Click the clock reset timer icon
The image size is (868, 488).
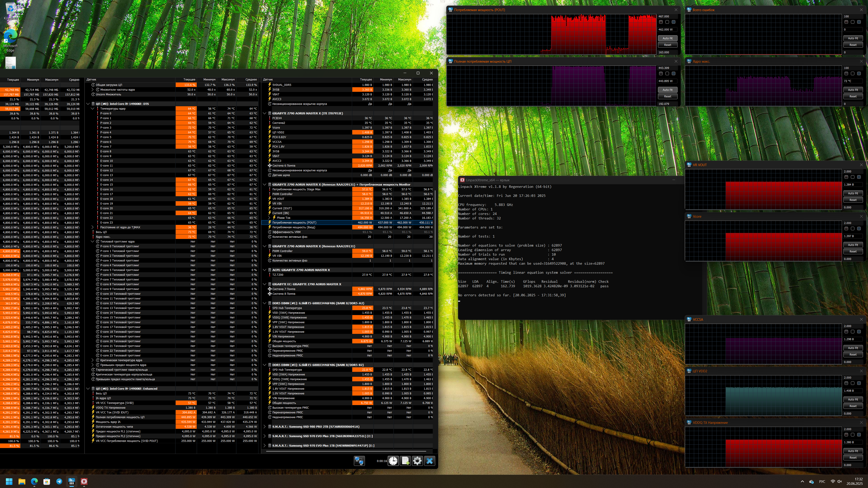coord(393,461)
